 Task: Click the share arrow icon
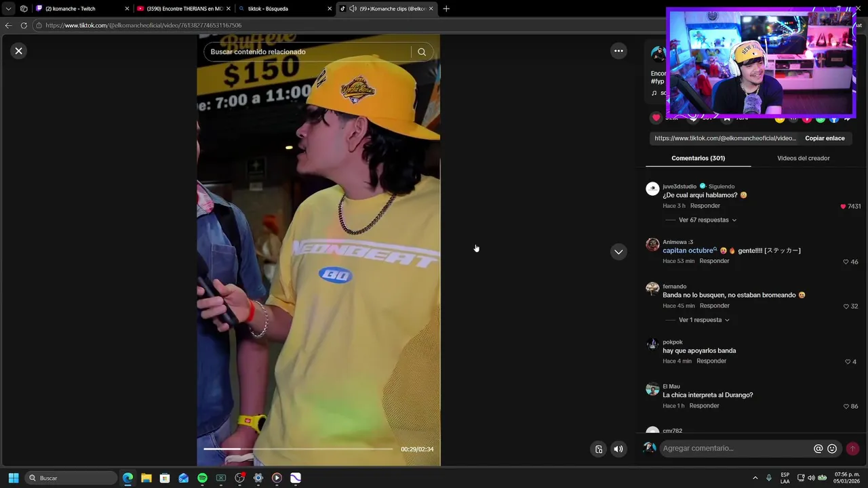pos(848,119)
